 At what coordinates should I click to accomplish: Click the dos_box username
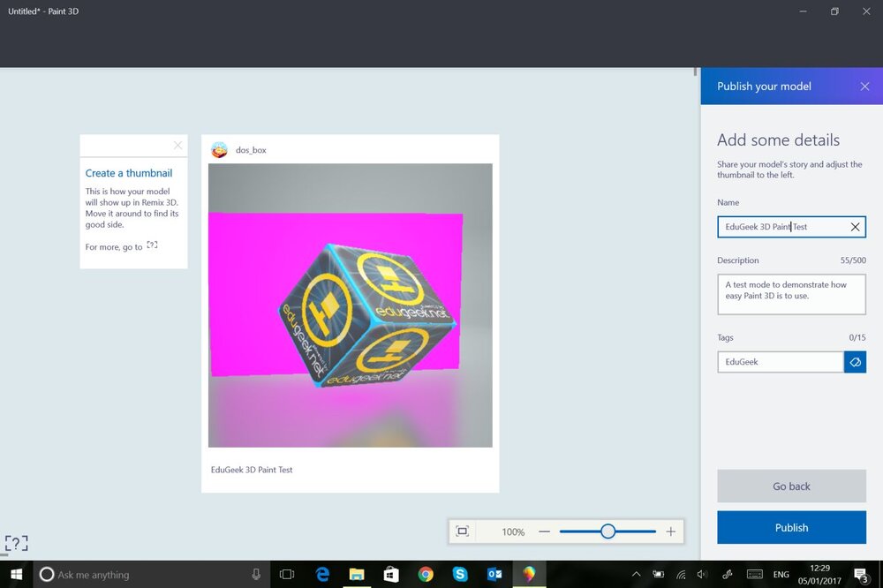click(251, 150)
